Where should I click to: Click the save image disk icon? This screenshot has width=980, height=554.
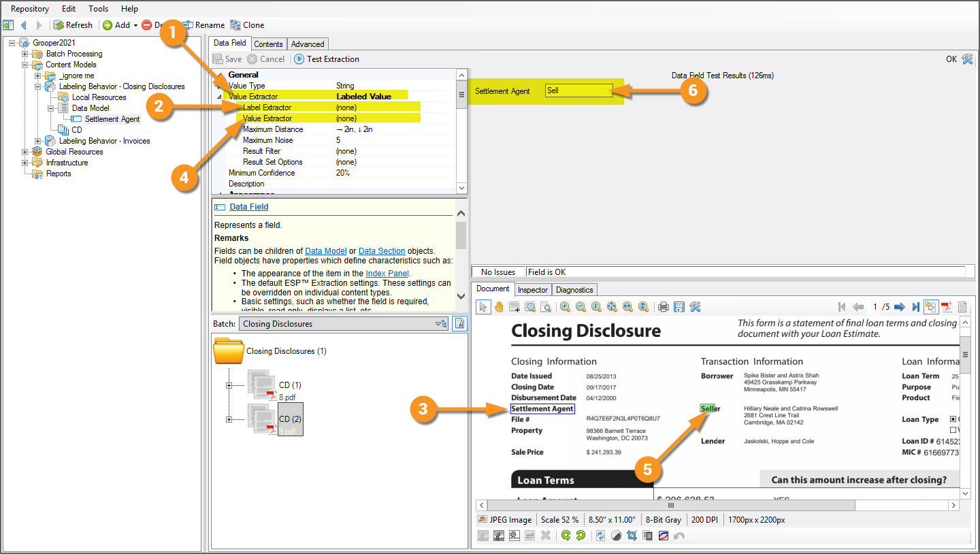coord(679,307)
